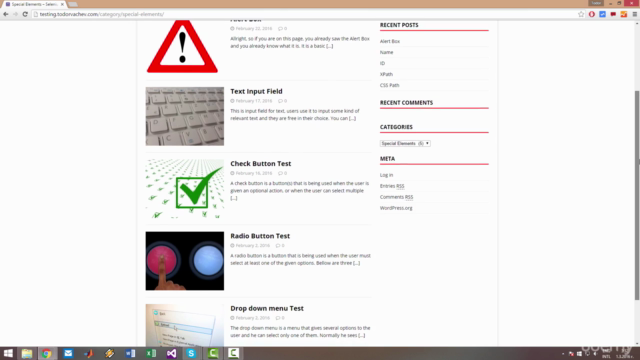Open the Comments RSS link
Image resolution: width=640 pixels, height=360 pixels.
[x=396, y=197]
